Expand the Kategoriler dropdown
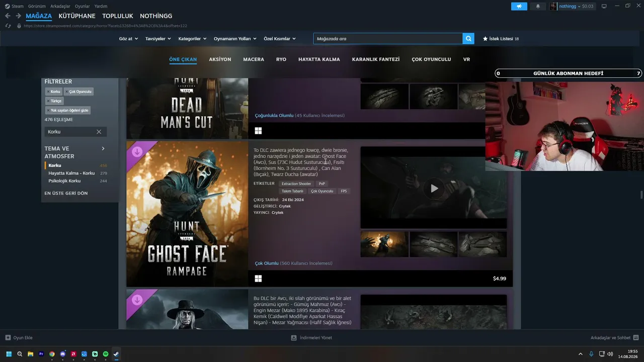The height and width of the screenshot is (362, 644). click(x=193, y=39)
